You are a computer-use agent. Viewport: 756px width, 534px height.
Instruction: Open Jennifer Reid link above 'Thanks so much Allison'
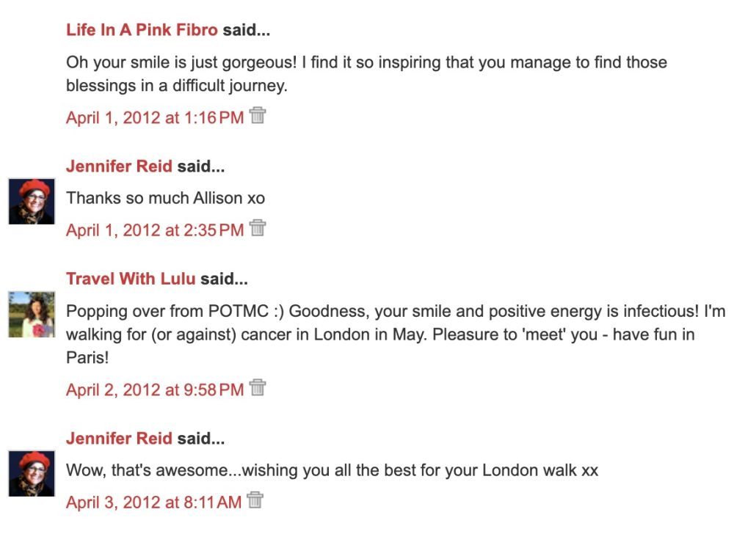pyautogui.click(x=119, y=167)
